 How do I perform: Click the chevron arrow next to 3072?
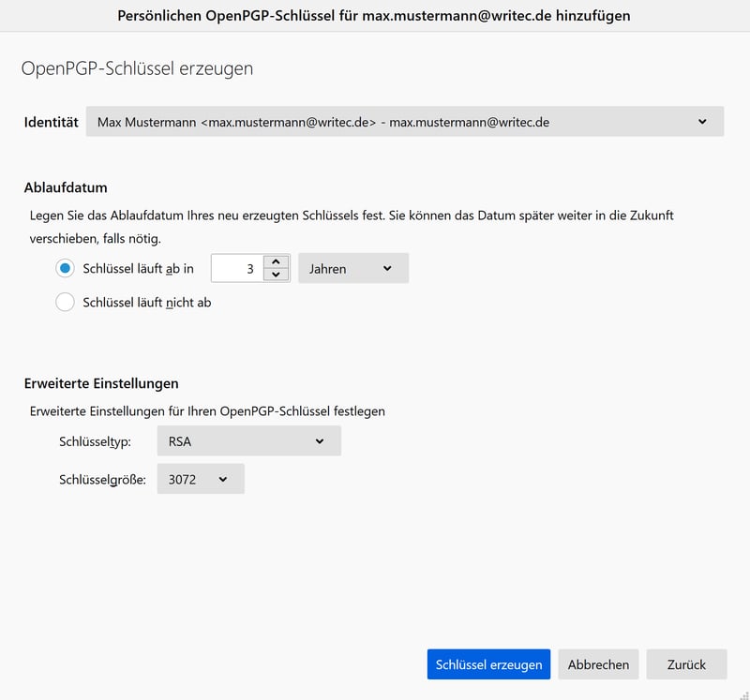223,479
